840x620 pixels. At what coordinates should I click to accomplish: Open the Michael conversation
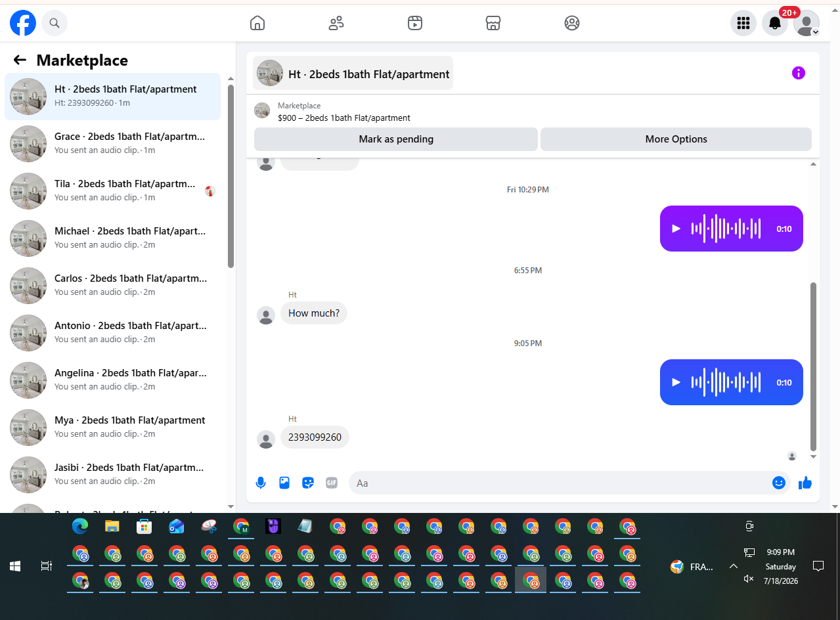[x=112, y=238]
